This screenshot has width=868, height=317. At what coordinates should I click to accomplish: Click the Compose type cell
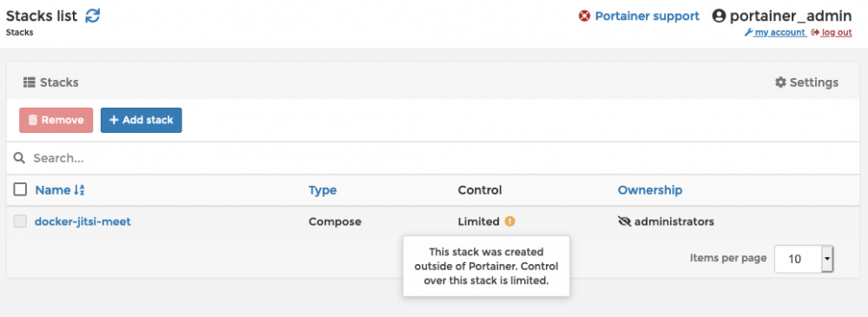[335, 221]
